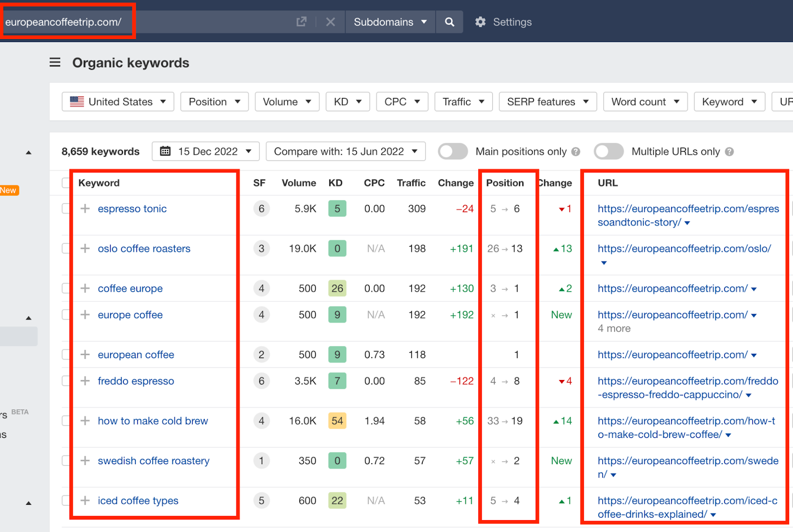Tick the checkbox for europe coffee
793x532 pixels.
66,315
